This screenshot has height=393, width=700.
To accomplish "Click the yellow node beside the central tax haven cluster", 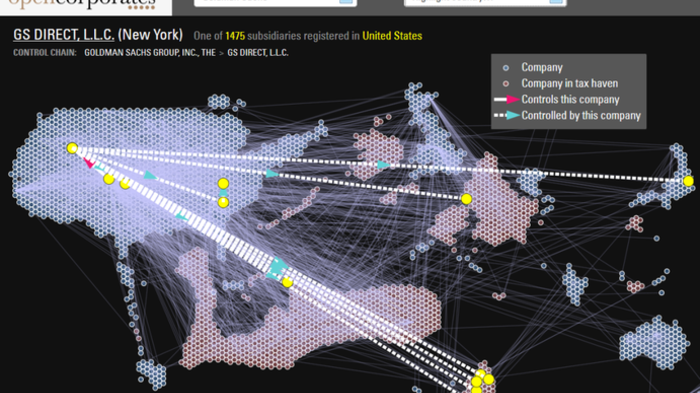I will [x=467, y=199].
